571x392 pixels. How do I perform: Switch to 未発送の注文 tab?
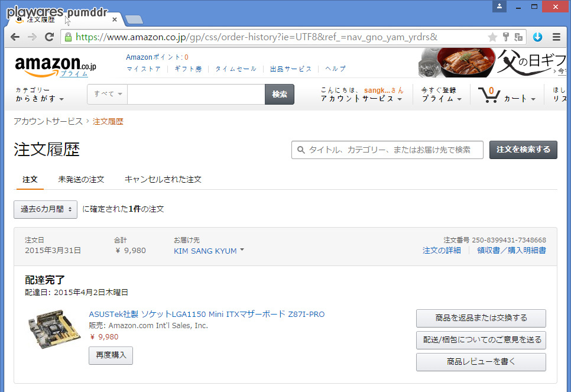81,180
